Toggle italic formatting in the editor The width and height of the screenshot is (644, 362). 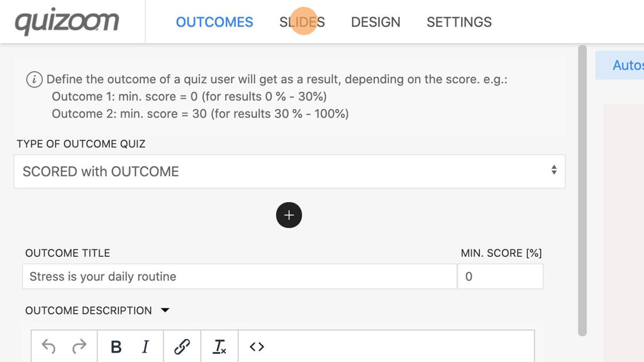click(145, 346)
